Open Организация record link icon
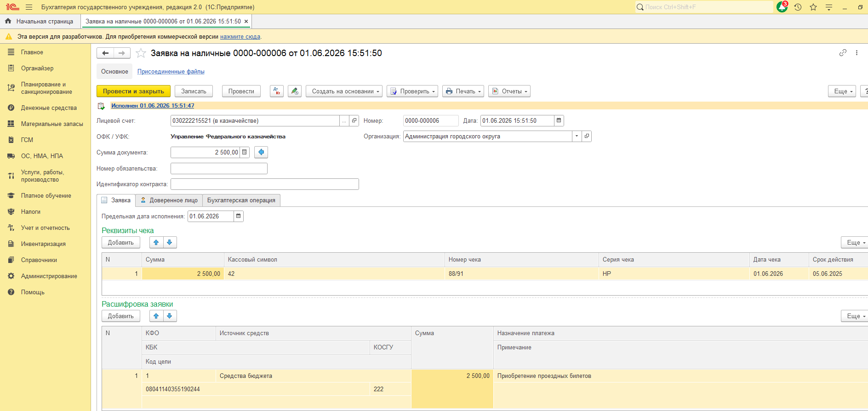868x411 pixels. [587, 136]
